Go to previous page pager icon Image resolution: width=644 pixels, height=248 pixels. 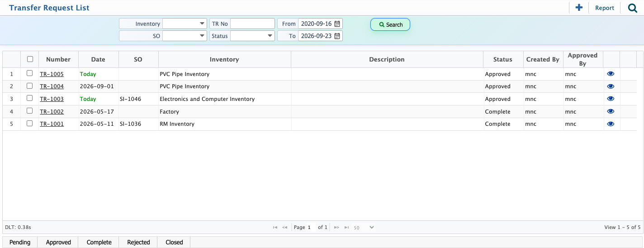285,227
